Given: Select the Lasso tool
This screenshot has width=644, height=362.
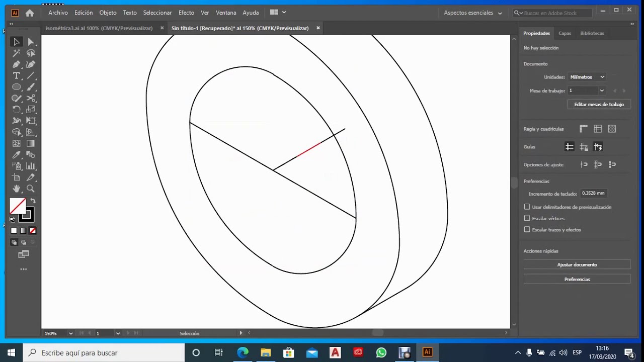Looking at the screenshot, I should (x=31, y=53).
